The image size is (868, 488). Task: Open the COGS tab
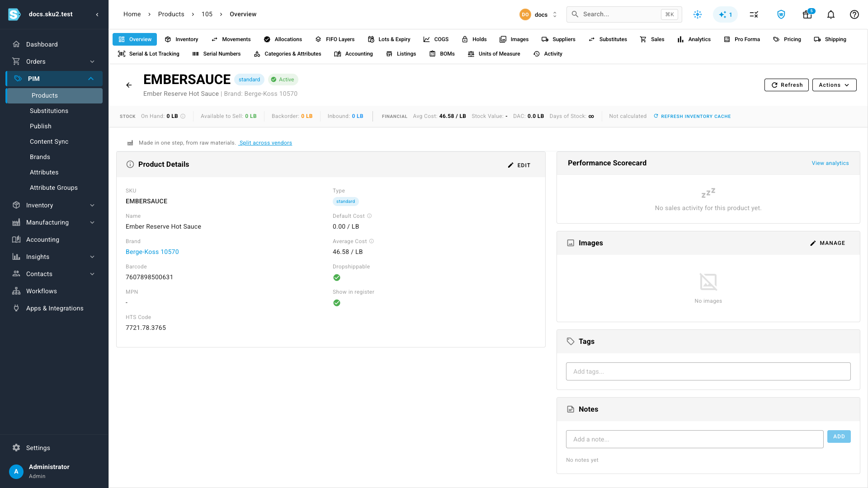point(436,39)
